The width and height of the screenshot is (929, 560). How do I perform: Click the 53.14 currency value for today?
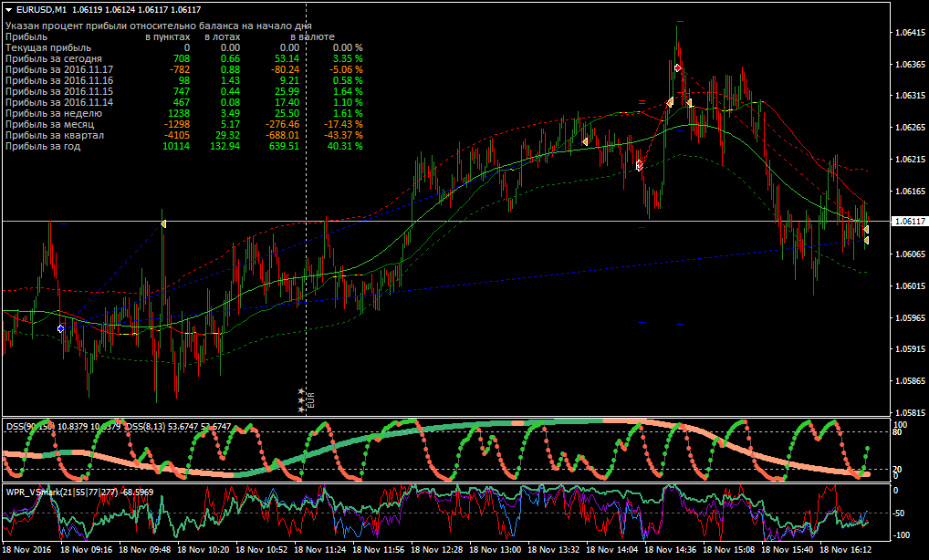tap(287, 58)
